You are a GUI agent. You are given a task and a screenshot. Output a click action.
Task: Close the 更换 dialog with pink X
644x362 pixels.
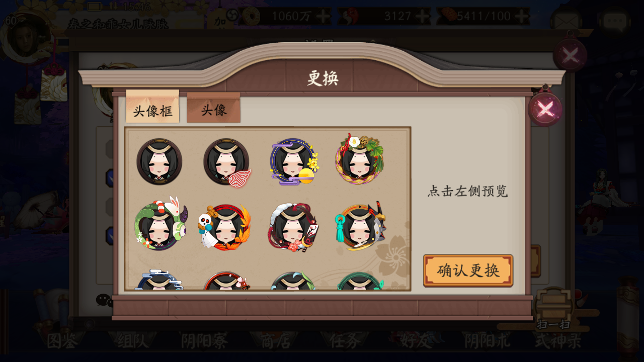pyautogui.click(x=545, y=109)
